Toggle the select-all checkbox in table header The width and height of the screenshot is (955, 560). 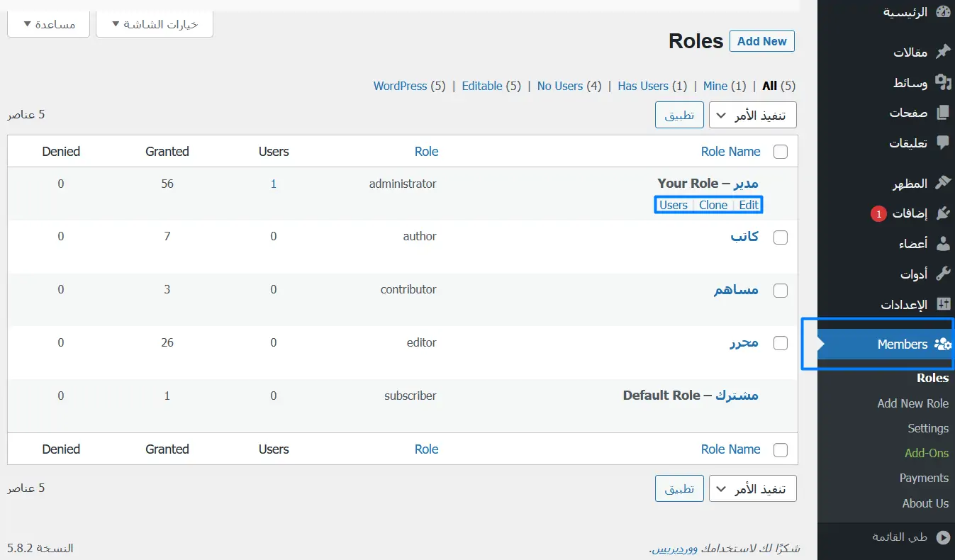780,152
